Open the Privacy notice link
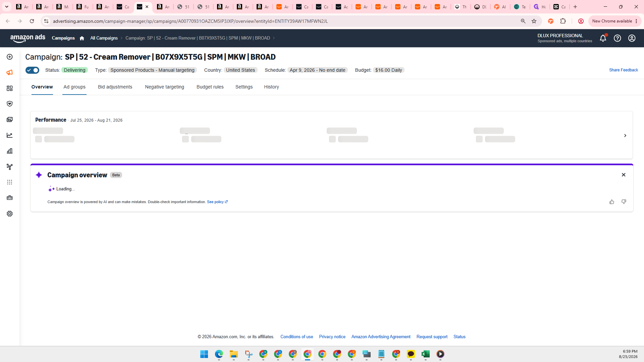This screenshot has height=362, width=644. click(332, 337)
